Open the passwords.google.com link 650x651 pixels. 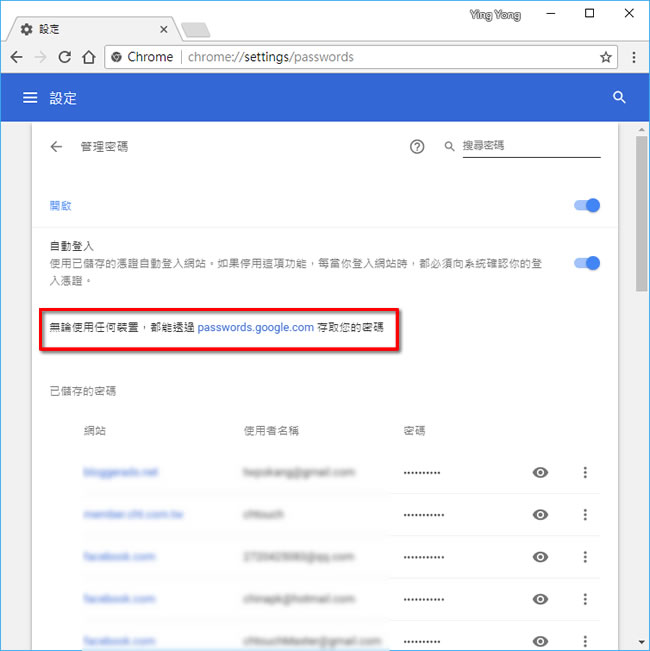click(x=255, y=328)
